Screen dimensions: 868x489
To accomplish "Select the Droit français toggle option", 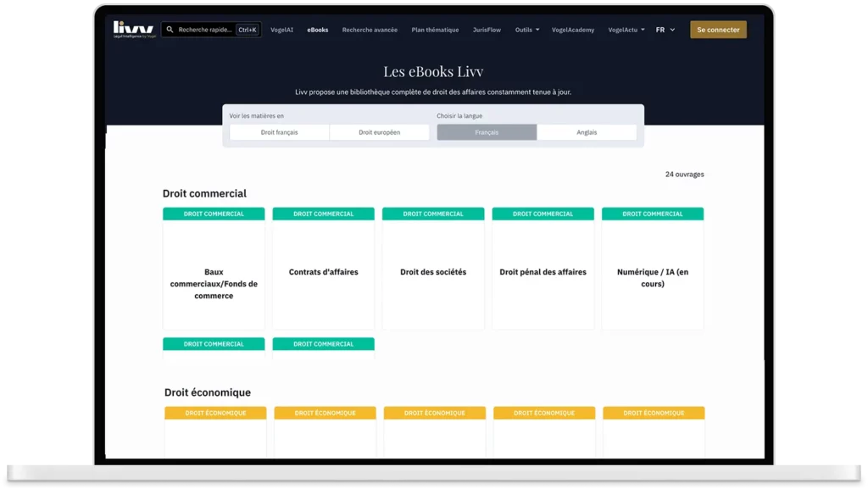I will pyautogui.click(x=279, y=132).
